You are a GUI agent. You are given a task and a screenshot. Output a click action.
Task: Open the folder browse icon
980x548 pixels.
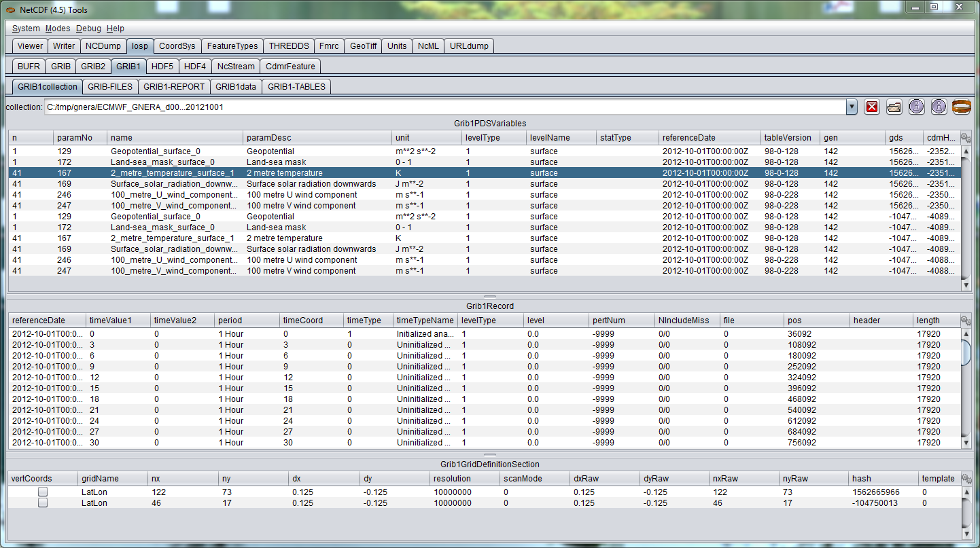(894, 107)
